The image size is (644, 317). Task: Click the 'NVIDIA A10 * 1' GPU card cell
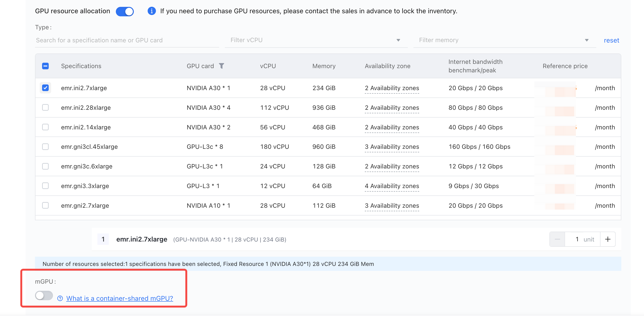tap(208, 205)
